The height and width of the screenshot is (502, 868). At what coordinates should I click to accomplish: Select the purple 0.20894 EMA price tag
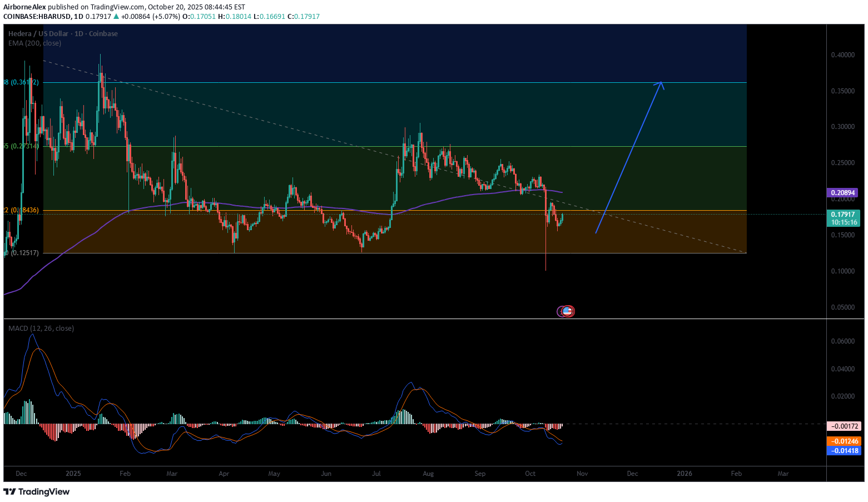(x=844, y=193)
